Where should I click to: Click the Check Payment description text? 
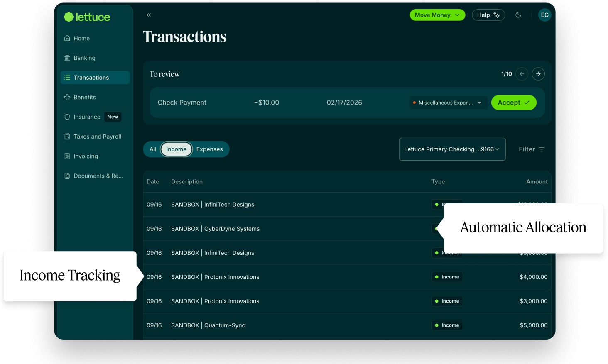coord(182,103)
